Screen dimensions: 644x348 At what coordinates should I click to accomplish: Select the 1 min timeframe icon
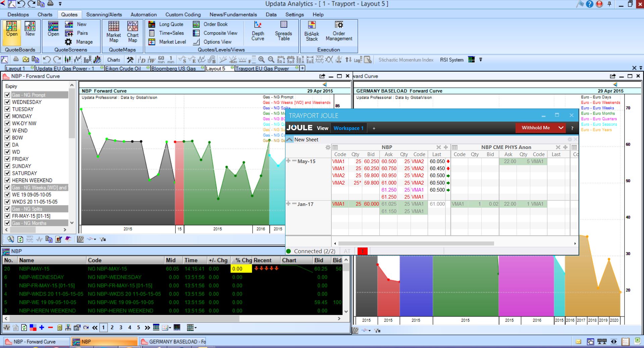(171, 60)
